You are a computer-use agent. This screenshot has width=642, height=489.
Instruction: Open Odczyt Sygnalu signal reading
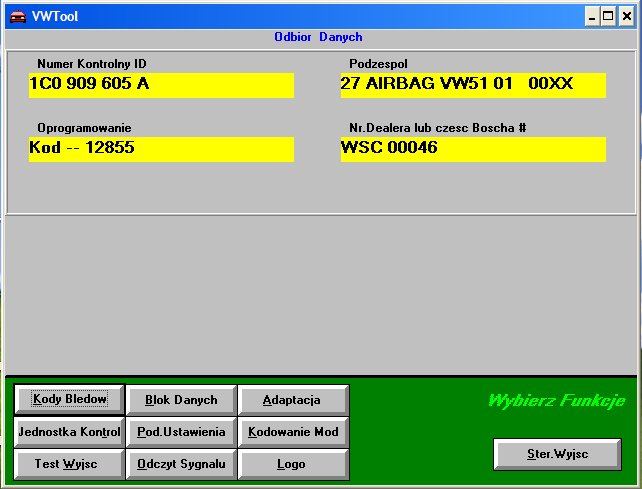[181, 464]
